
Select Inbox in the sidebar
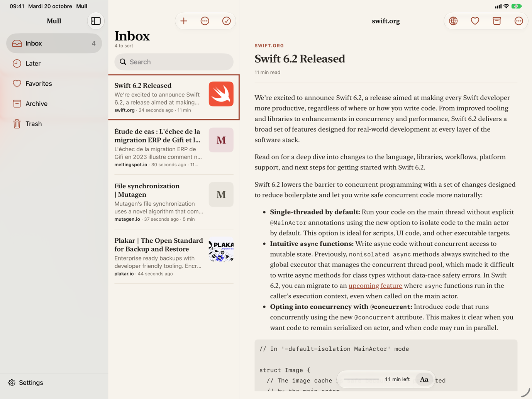[54, 43]
